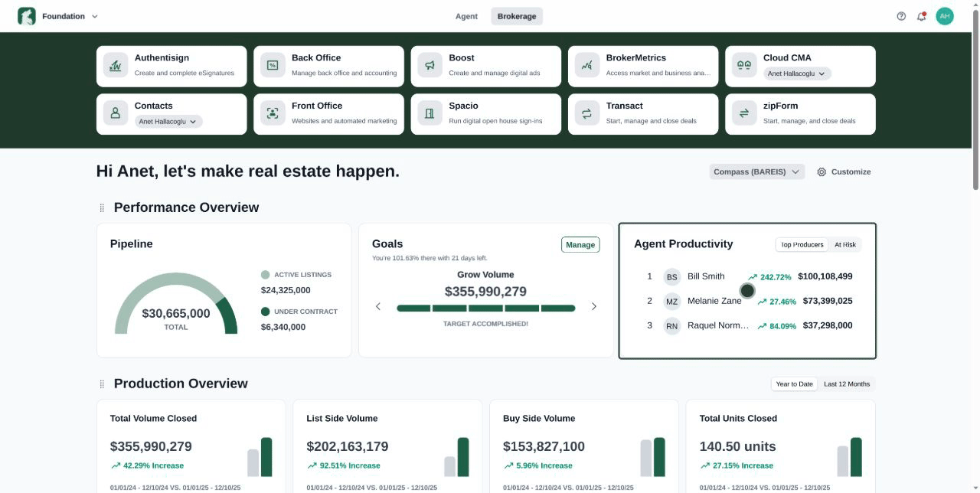Image resolution: width=980 pixels, height=493 pixels.
Task: Click Melanie Zane's $73,399,025 value
Action: tap(828, 301)
